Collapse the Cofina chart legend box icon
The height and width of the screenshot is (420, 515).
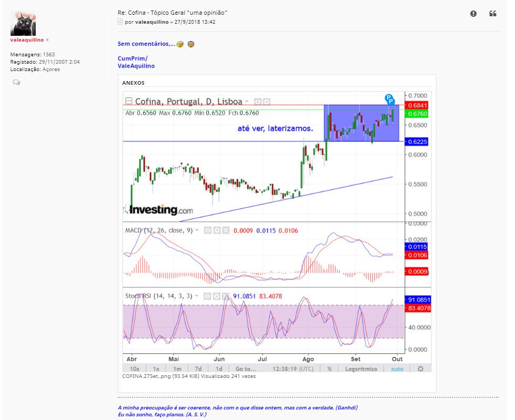click(129, 101)
